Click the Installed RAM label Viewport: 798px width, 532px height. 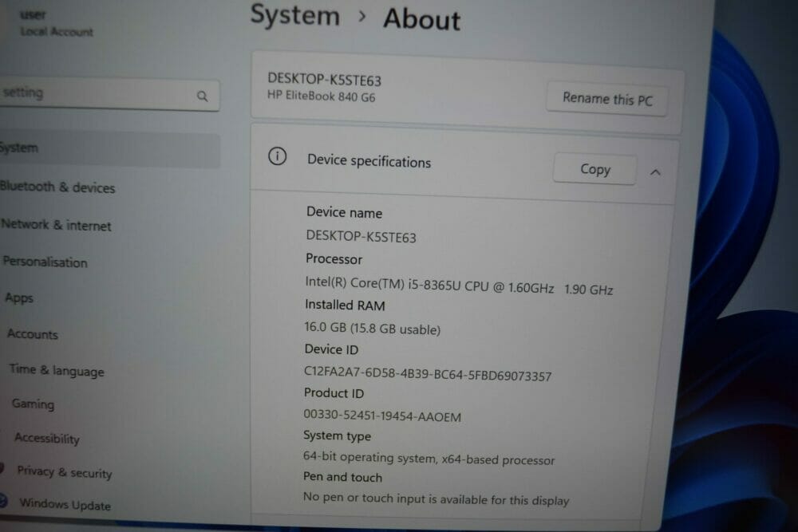point(345,305)
